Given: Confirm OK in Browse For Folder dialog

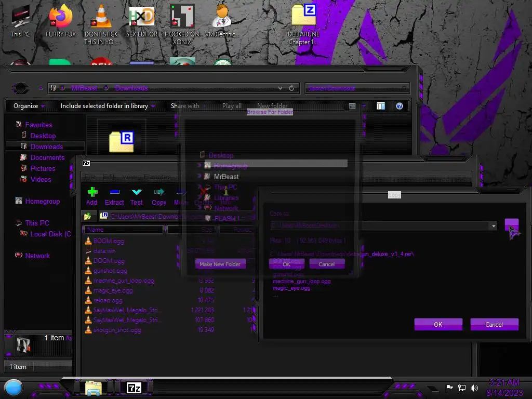Looking at the screenshot, I should pos(287,264).
